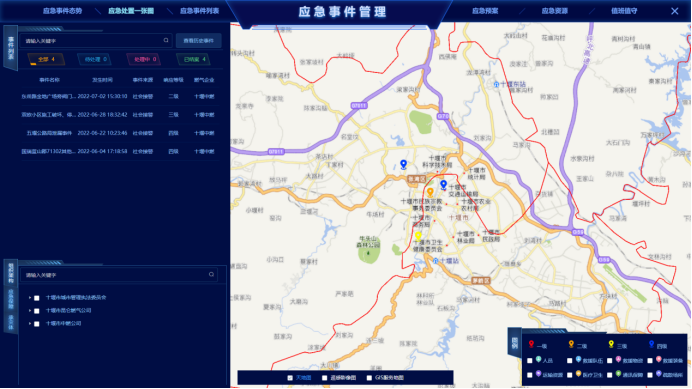Image resolution: width=692 pixels, height=389 pixels.
Task: Switch to 应急事件列表 tab
Action: coord(199,11)
